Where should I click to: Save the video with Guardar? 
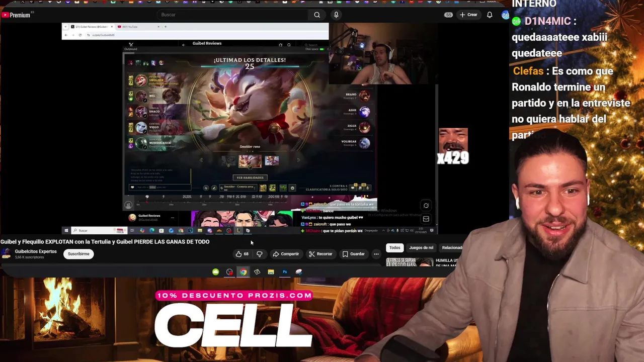click(x=353, y=254)
